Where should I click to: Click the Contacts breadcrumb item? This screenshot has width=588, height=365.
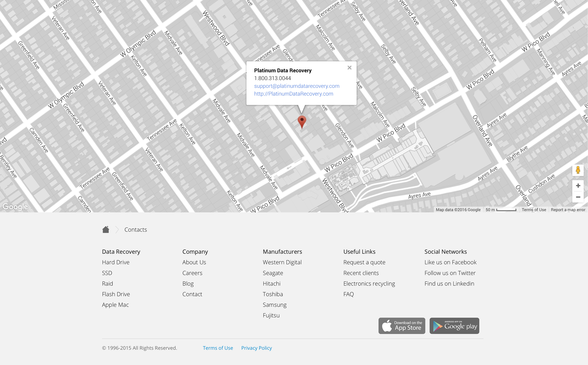click(x=136, y=230)
